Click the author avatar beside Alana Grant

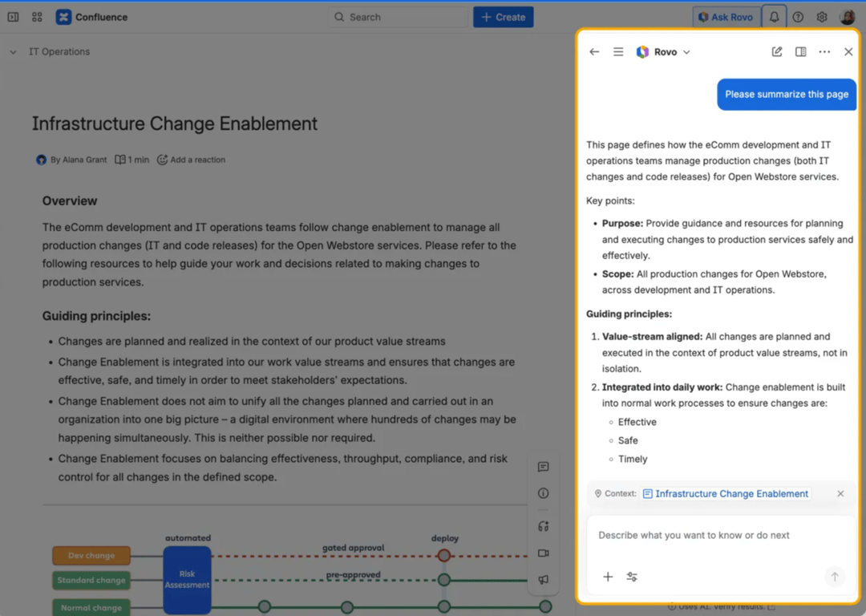click(x=42, y=160)
